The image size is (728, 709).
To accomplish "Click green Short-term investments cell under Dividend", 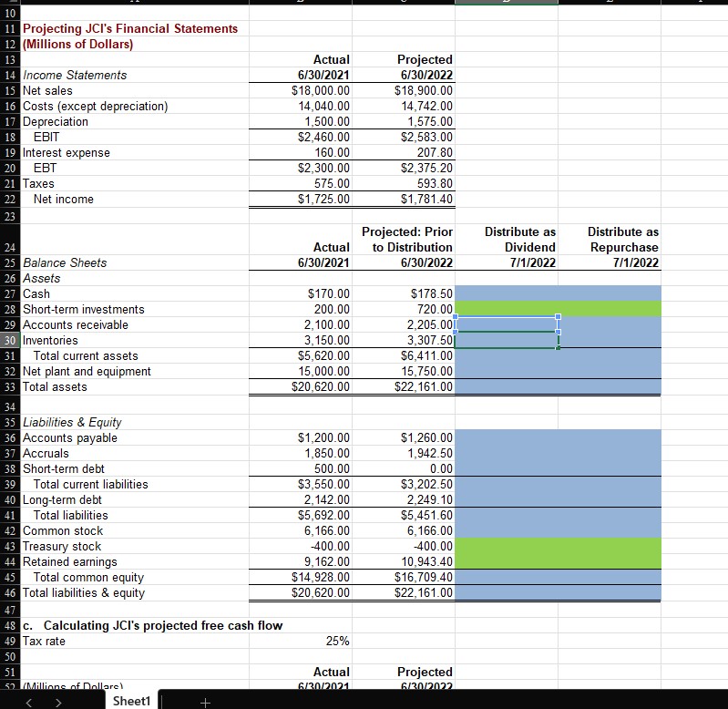I will point(507,309).
